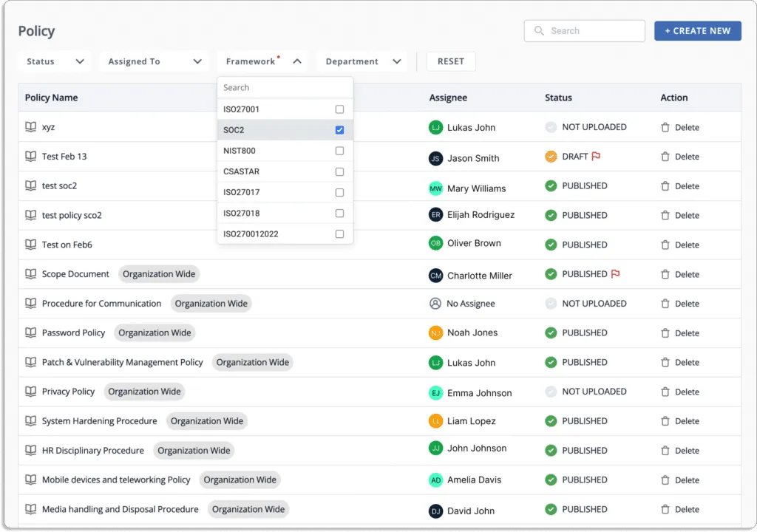Click the trash icon for Test Feb 13
Viewport: 757px width, 532px height.
(665, 157)
